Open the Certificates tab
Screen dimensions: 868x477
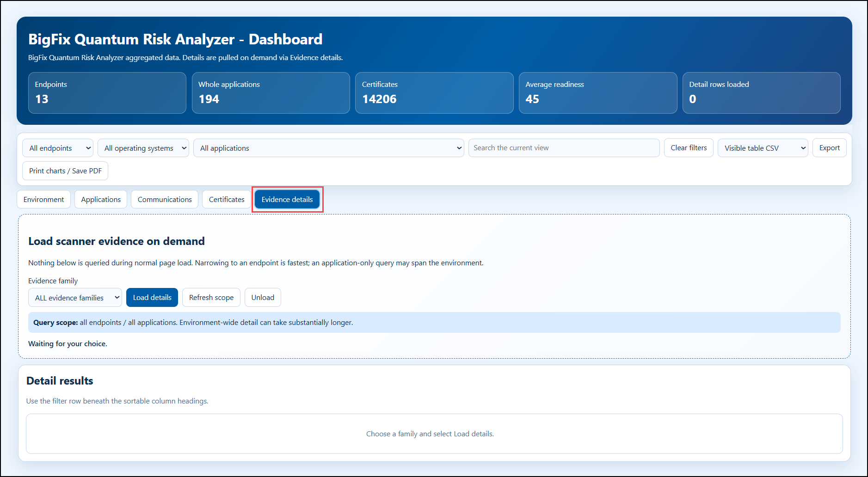227,199
